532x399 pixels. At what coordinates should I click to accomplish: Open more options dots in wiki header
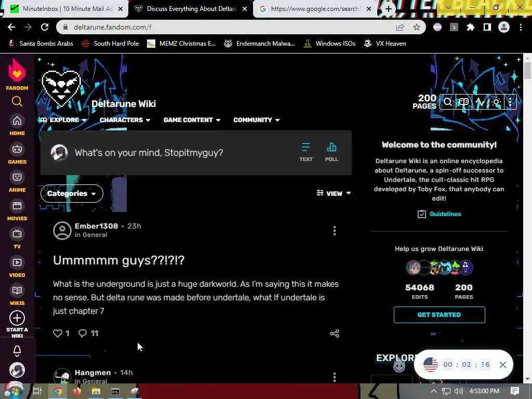(x=510, y=102)
